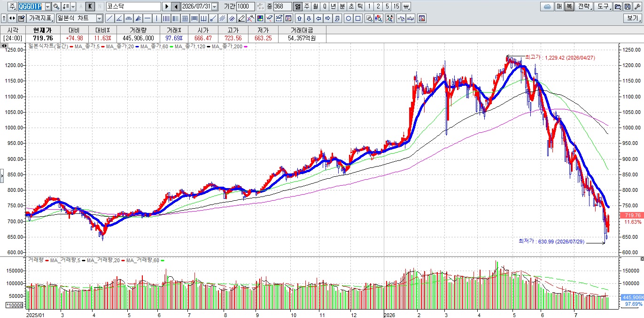Click the symbol code input field QGG01P
The width and height of the screenshot is (644, 318).
31,7
